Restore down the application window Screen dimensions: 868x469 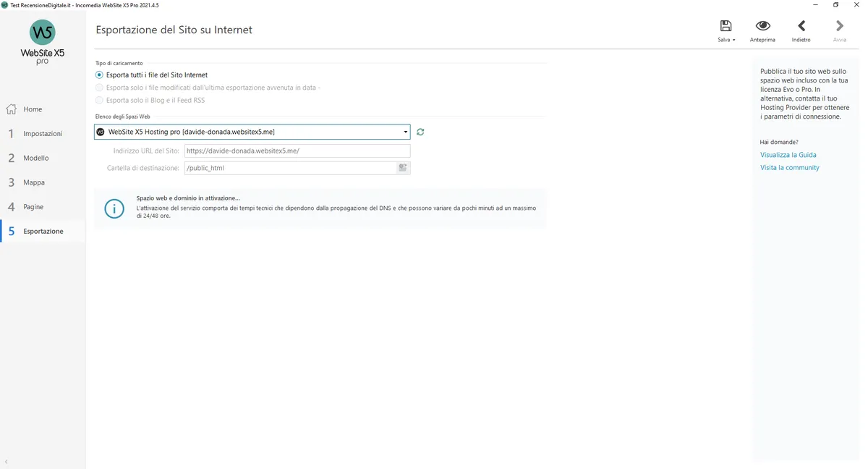point(835,5)
